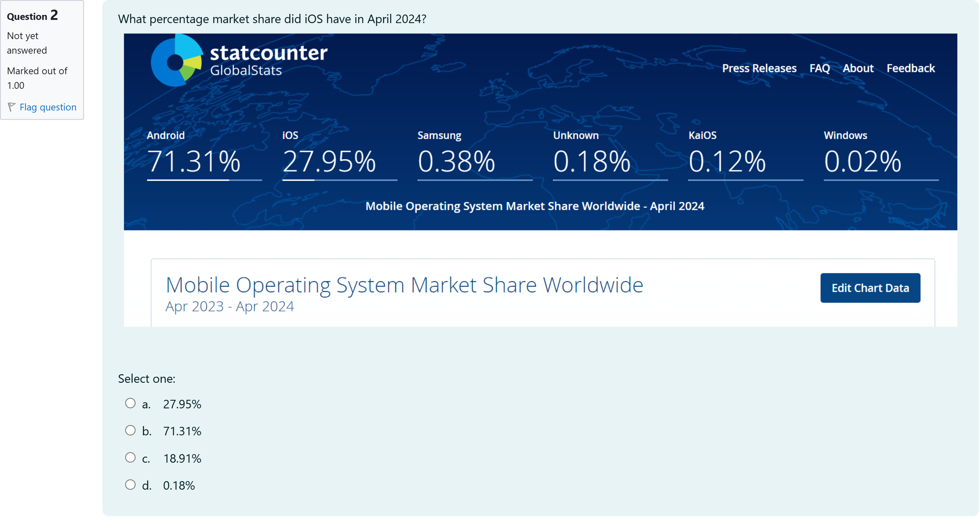This screenshot has width=980, height=517.
Task: Click the Windows 0.02% statistic
Action: tap(862, 161)
